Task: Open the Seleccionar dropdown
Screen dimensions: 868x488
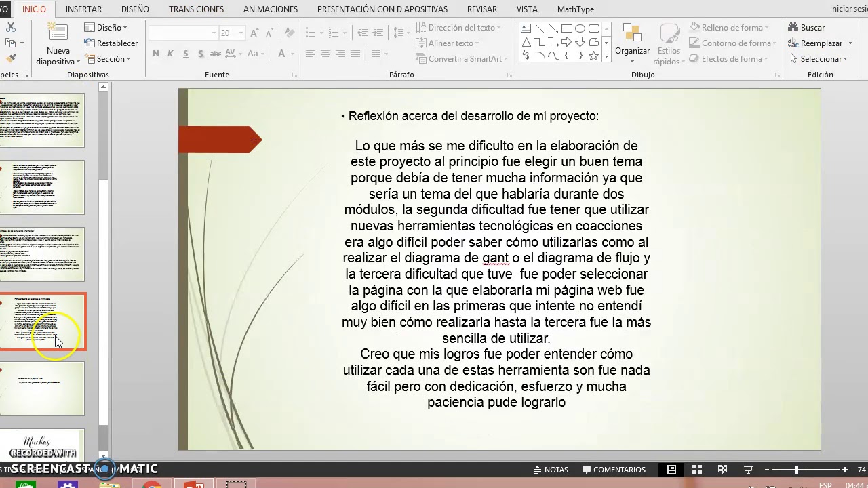Action: pos(818,59)
